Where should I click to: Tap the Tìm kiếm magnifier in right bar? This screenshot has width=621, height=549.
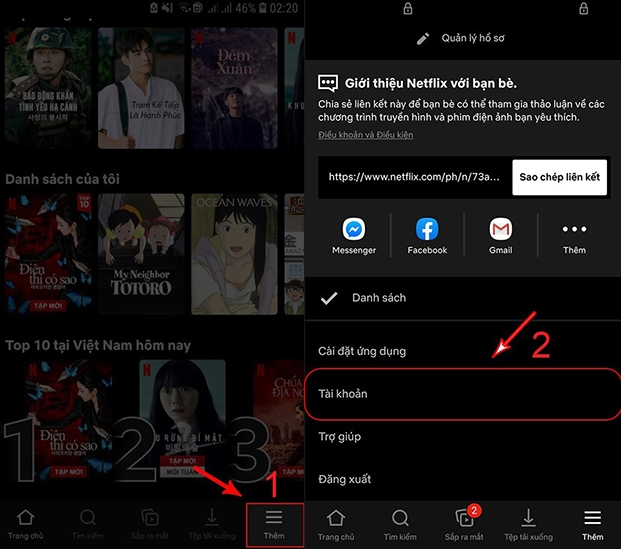(x=400, y=521)
